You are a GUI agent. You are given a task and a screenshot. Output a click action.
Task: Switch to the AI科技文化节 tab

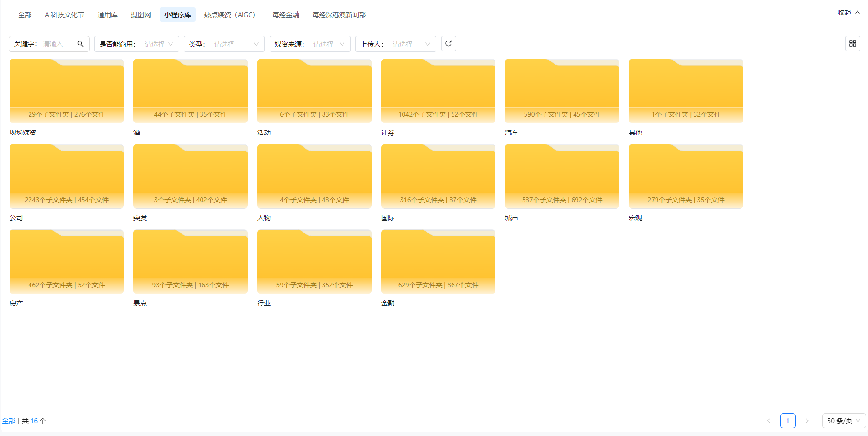(x=64, y=15)
